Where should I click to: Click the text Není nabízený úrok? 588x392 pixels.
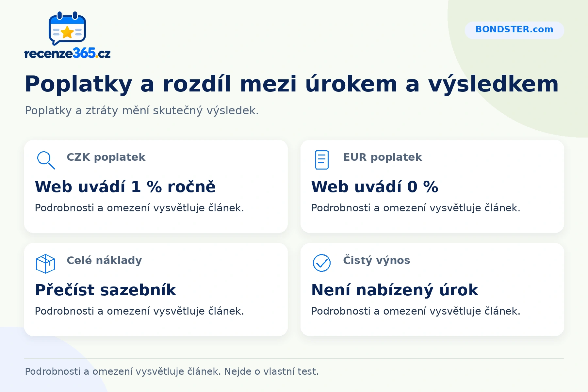point(395,290)
